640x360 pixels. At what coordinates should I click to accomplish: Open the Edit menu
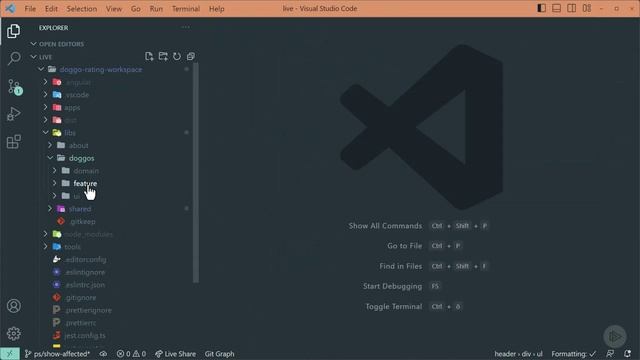pos(51,9)
